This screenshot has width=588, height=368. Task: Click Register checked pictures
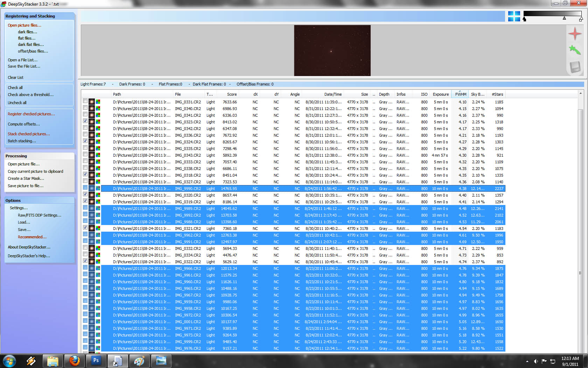pyautogui.click(x=31, y=114)
